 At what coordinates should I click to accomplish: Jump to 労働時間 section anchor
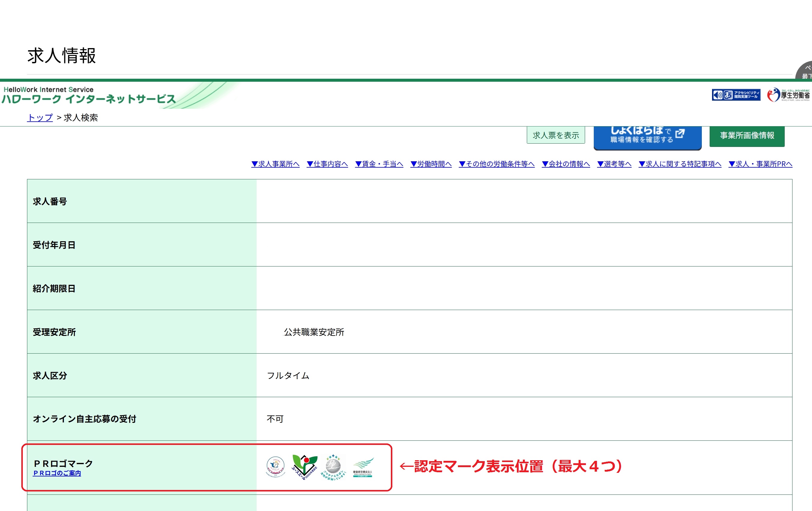point(431,164)
